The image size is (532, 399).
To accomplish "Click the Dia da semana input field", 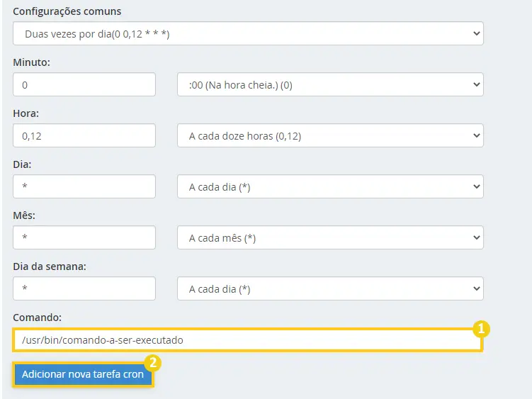I will coord(84,288).
